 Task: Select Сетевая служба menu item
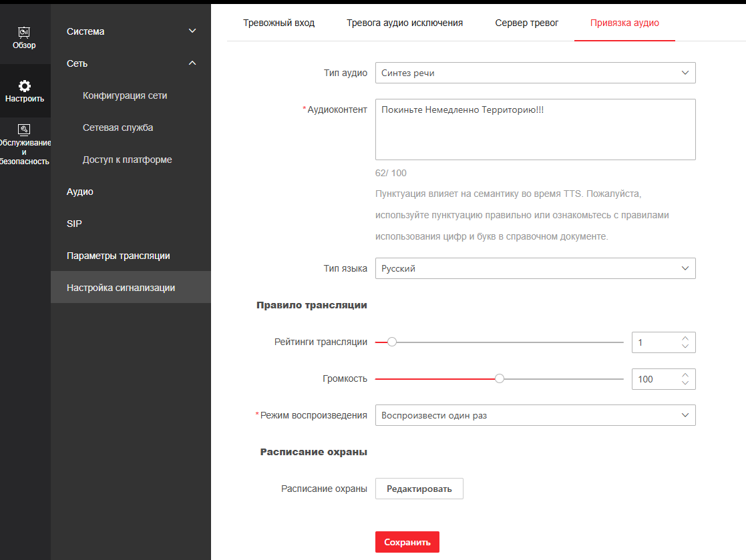(118, 127)
